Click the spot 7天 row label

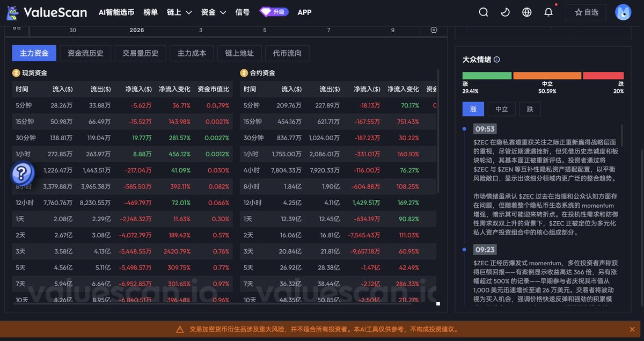pyautogui.click(x=20, y=284)
